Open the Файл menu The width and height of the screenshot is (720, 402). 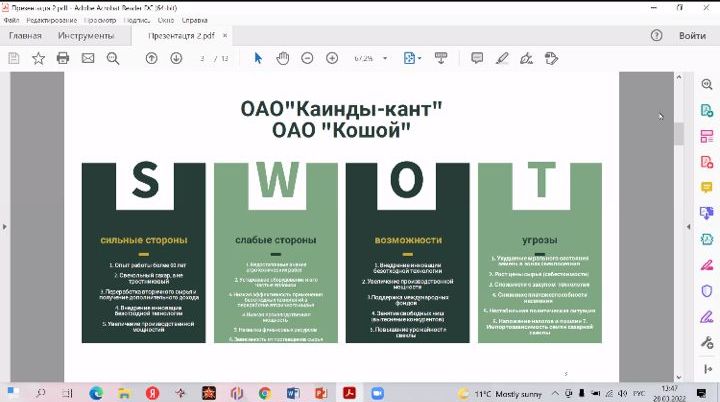11,20
